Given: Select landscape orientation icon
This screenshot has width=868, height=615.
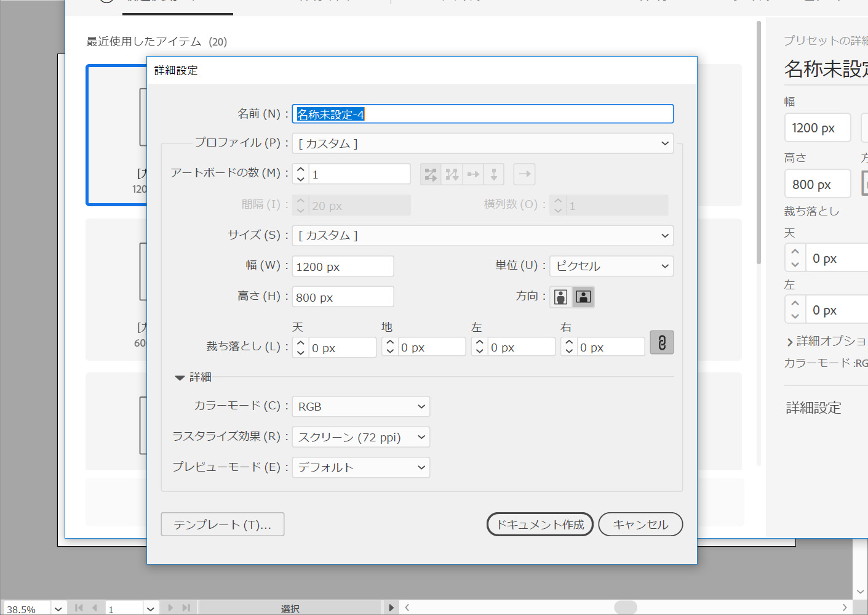Looking at the screenshot, I should (583, 297).
